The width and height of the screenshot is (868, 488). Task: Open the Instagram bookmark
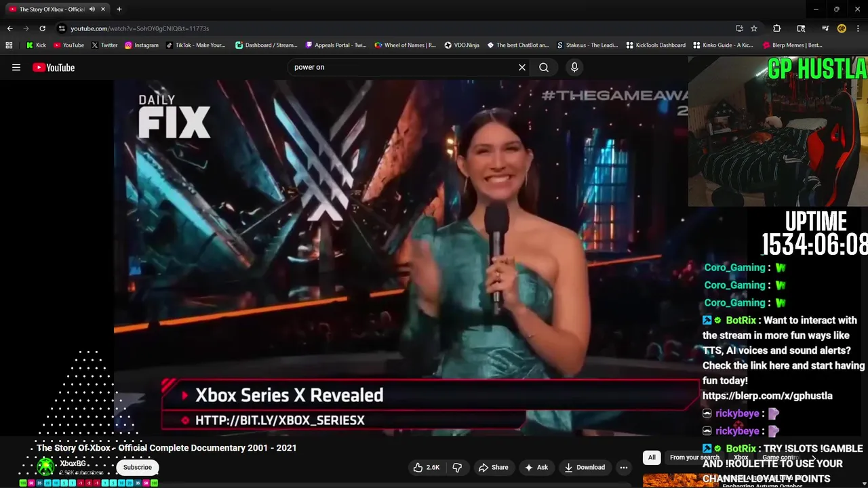click(x=141, y=45)
